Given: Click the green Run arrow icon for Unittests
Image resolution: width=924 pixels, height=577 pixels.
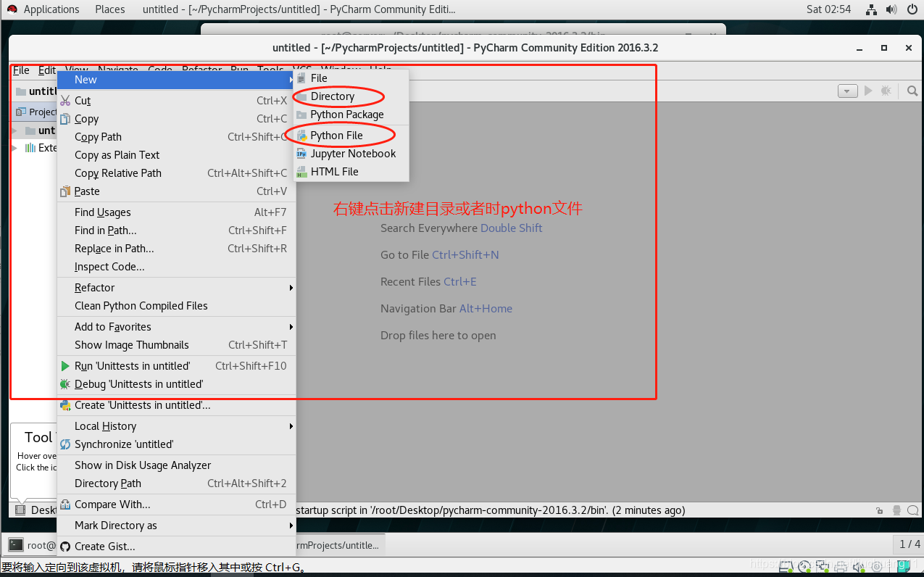Looking at the screenshot, I should [x=65, y=366].
